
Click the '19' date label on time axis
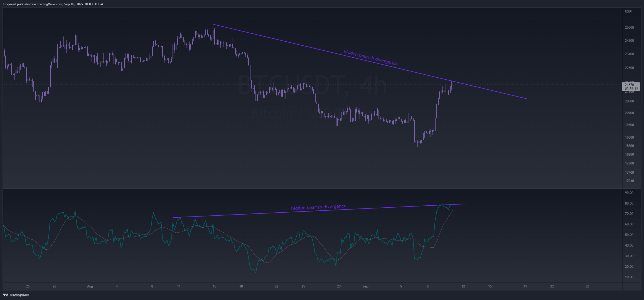click(525, 286)
